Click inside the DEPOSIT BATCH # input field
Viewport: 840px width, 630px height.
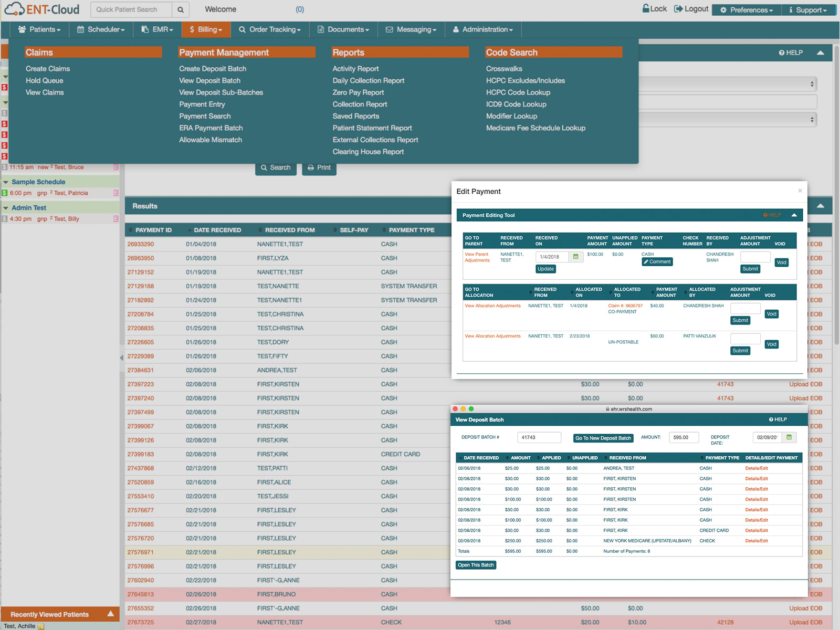pyautogui.click(x=539, y=437)
